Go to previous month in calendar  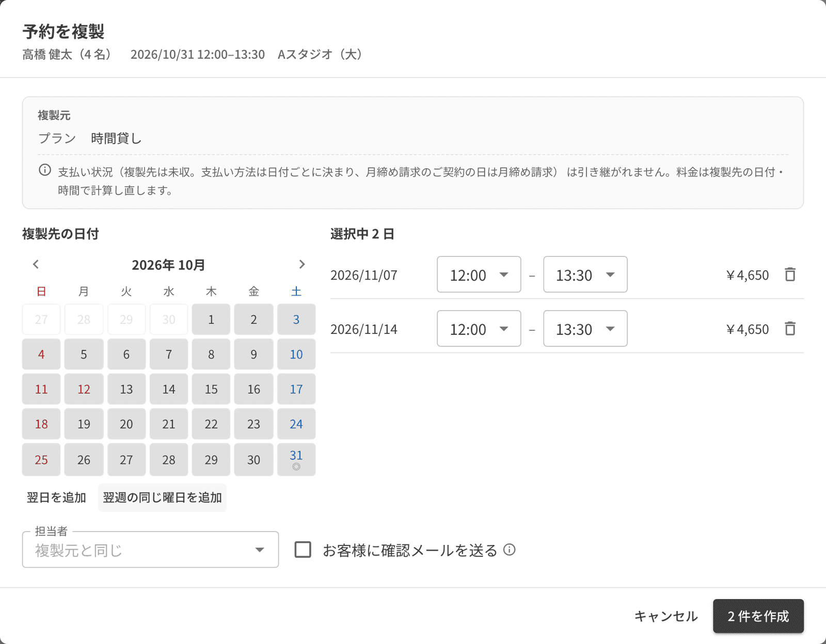click(x=36, y=265)
